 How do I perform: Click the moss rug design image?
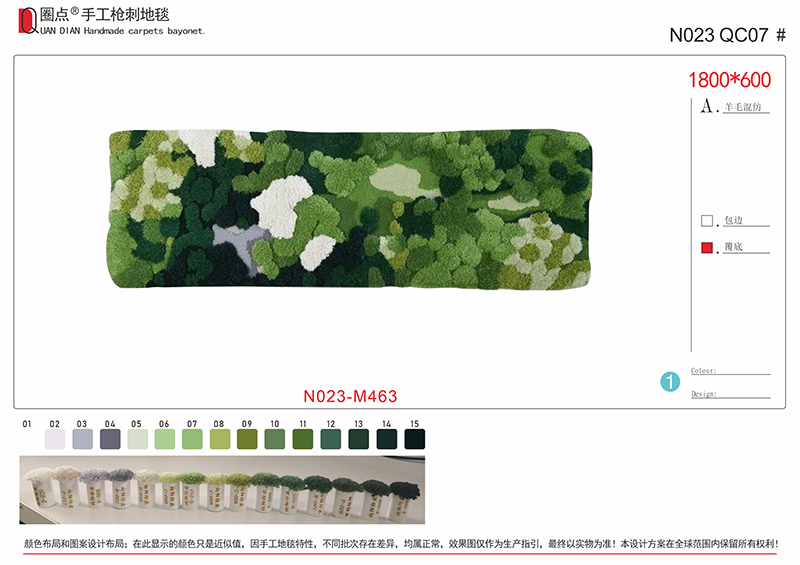[x=351, y=209]
